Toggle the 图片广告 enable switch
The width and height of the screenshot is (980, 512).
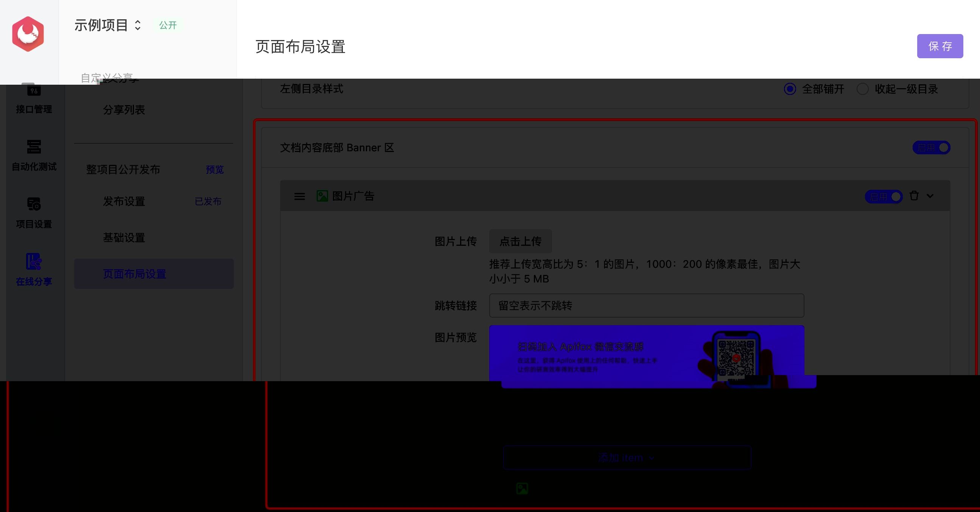[x=884, y=197]
